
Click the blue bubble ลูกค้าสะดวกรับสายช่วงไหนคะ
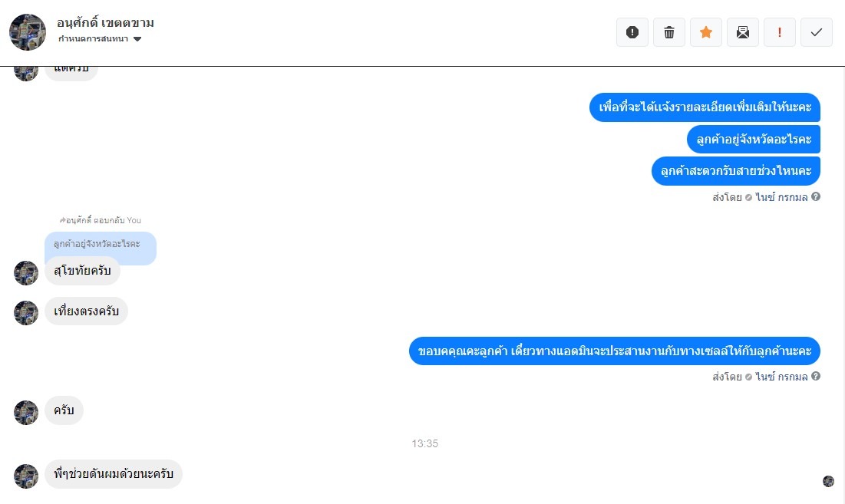[x=735, y=171]
